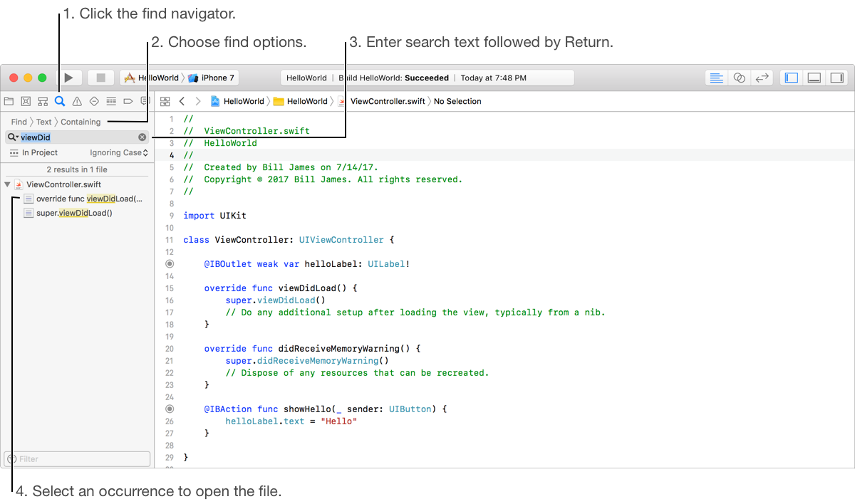Go back with the left chevron
855x504 pixels.
182,101
